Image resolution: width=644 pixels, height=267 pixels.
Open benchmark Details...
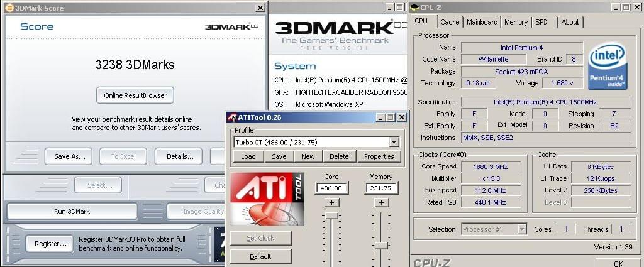pos(179,156)
